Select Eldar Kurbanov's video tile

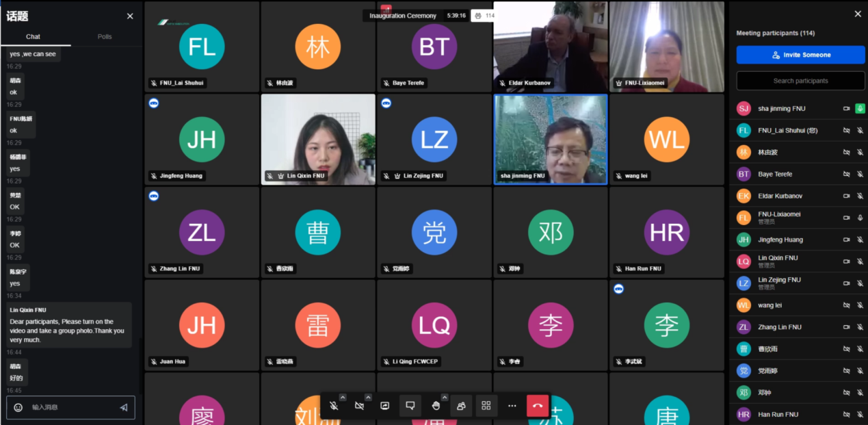[551, 47]
